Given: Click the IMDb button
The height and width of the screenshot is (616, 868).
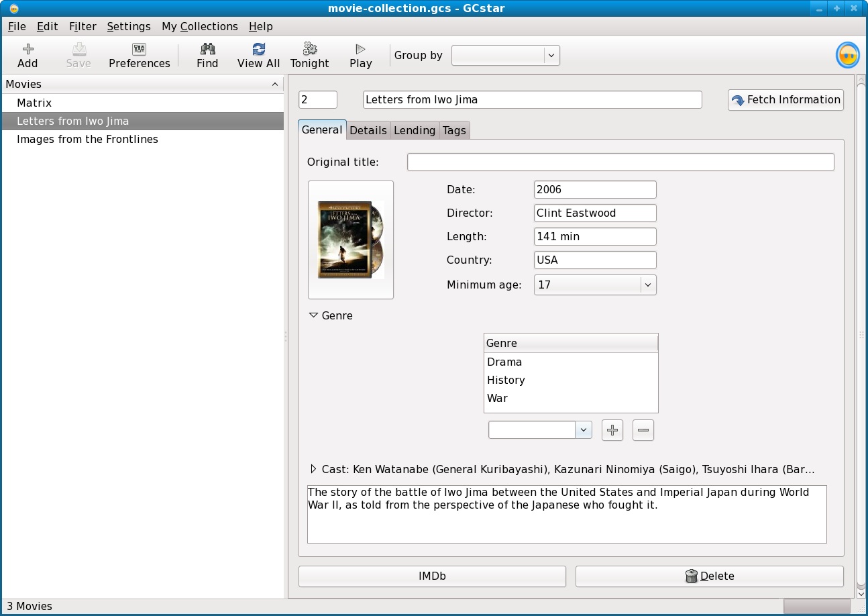Looking at the screenshot, I should [x=432, y=576].
